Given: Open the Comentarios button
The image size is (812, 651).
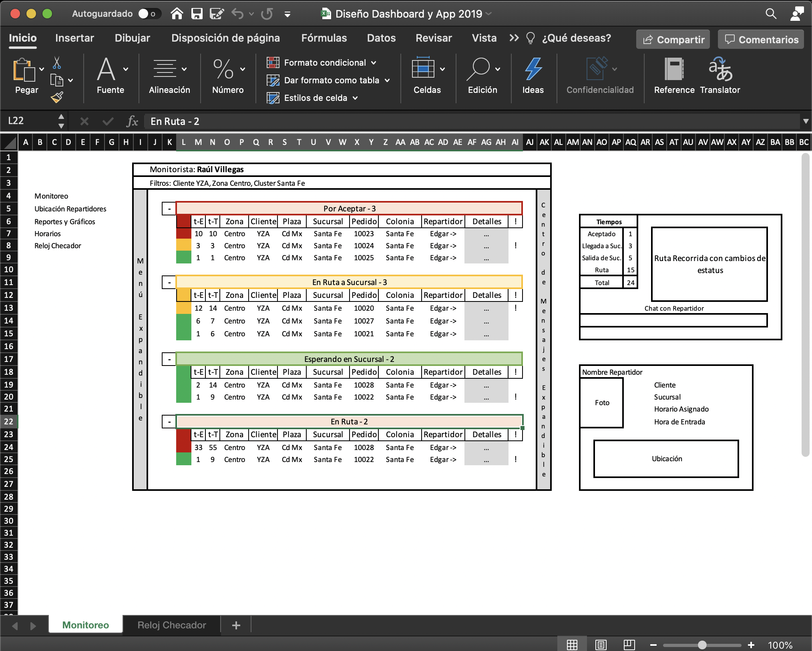Looking at the screenshot, I should coord(761,40).
